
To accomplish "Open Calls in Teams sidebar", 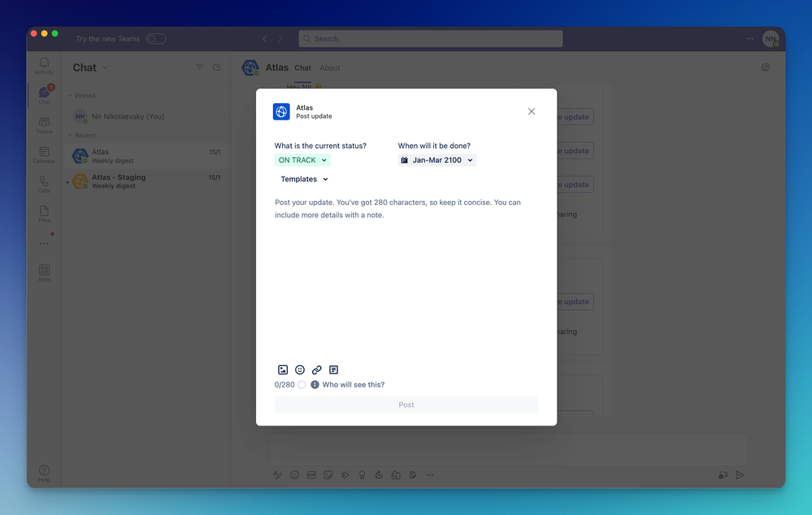I will click(44, 184).
